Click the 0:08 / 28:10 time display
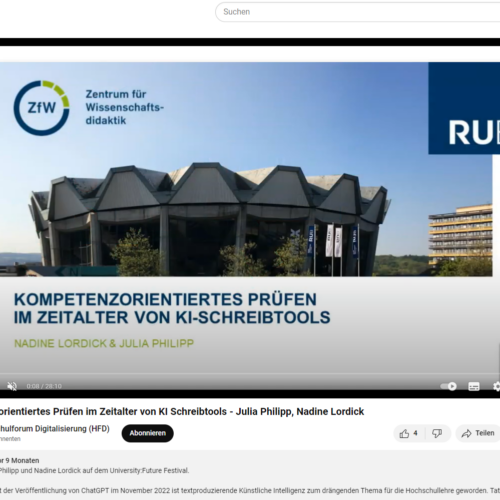Viewport: 500px width, 500px height. click(x=44, y=386)
